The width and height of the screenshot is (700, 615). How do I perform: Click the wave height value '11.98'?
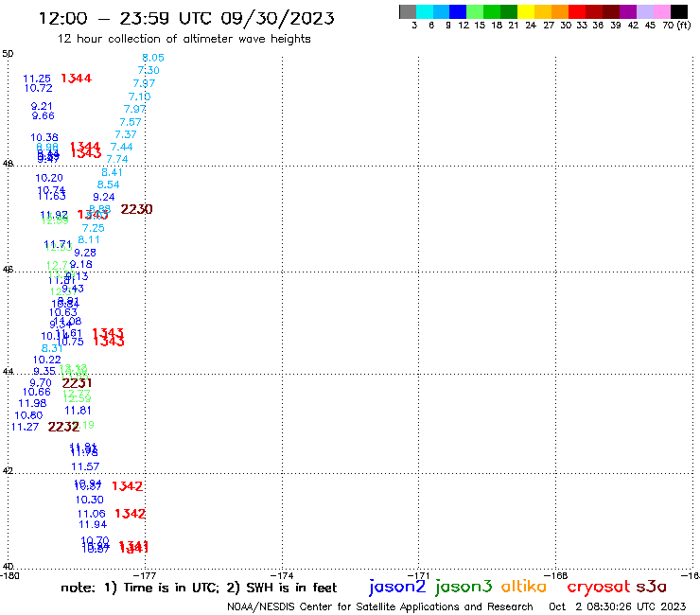32,403
